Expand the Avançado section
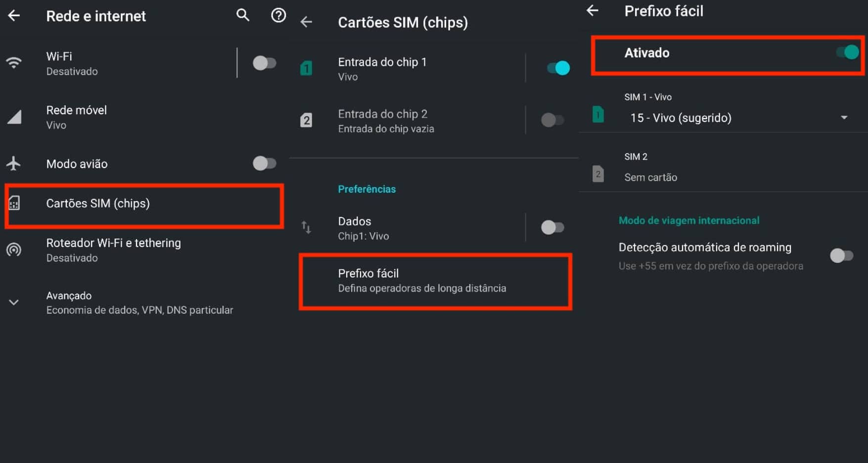Image resolution: width=868 pixels, height=463 pixels. click(x=14, y=302)
